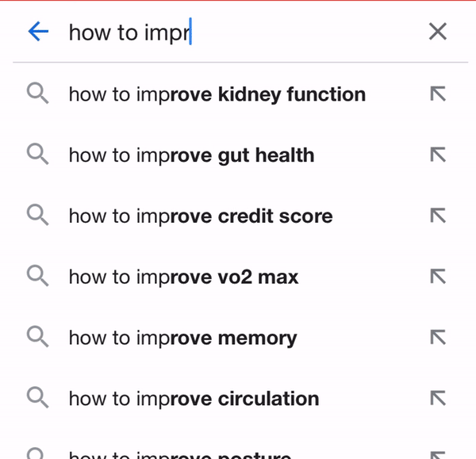Click magnifier icon beside gut health suggestion
Image resolution: width=476 pixels, height=459 pixels.
pyautogui.click(x=37, y=154)
